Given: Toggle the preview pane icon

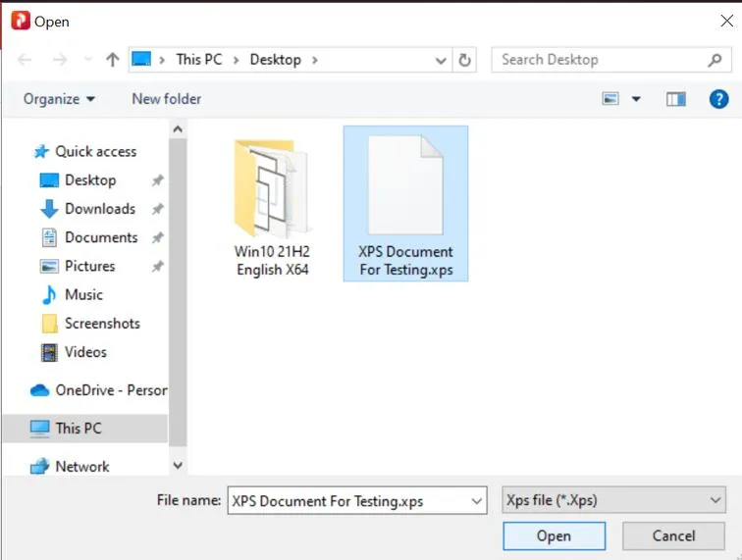Looking at the screenshot, I should (x=675, y=99).
